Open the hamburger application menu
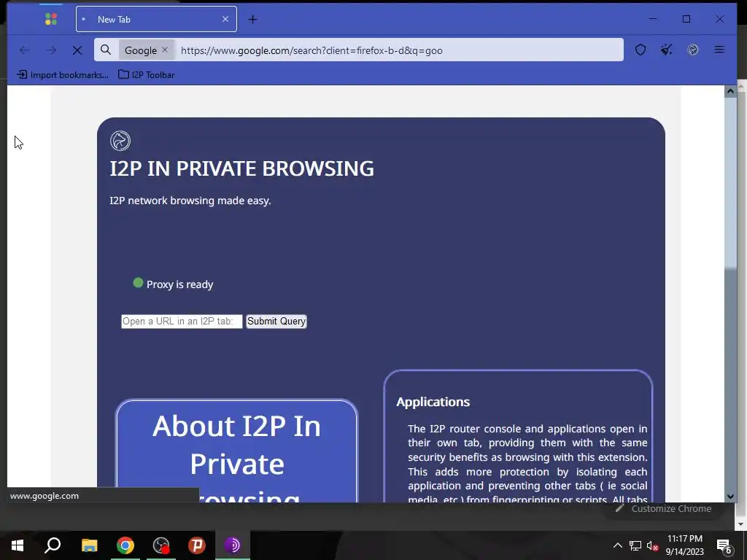Viewport: 747px width, 560px height. 719,50
